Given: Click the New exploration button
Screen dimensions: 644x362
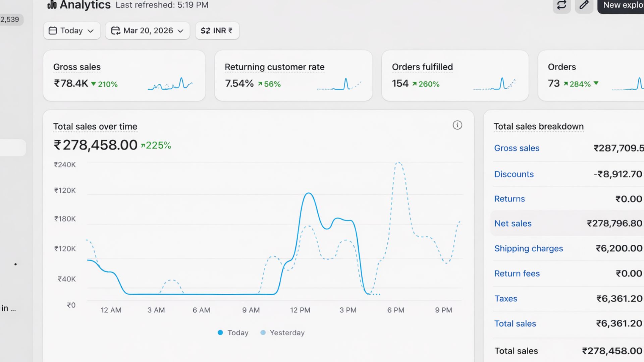Looking at the screenshot, I should pyautogui.click(x=622, y=5).
